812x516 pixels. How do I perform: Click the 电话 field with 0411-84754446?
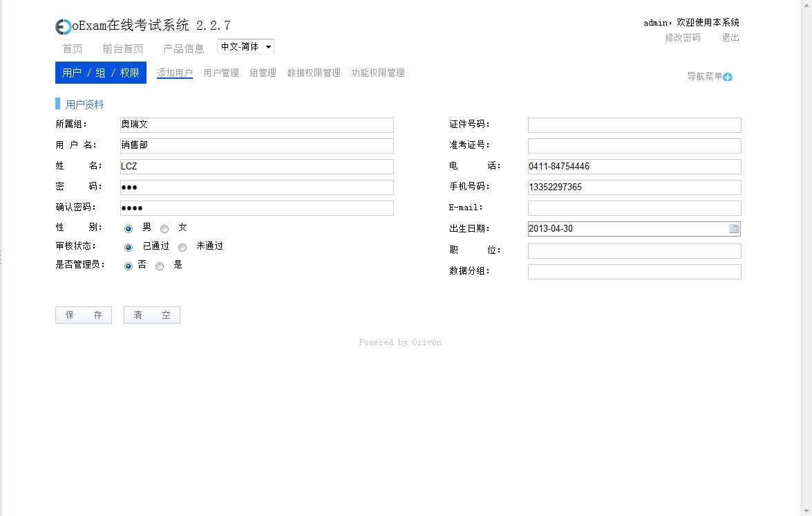(634, 166)
